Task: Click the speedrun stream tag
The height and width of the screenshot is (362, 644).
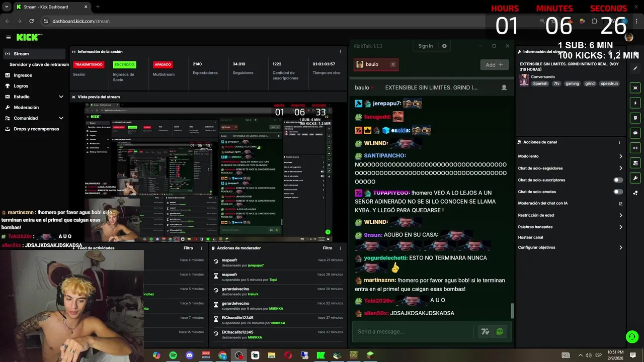Action: pos(609,84)
